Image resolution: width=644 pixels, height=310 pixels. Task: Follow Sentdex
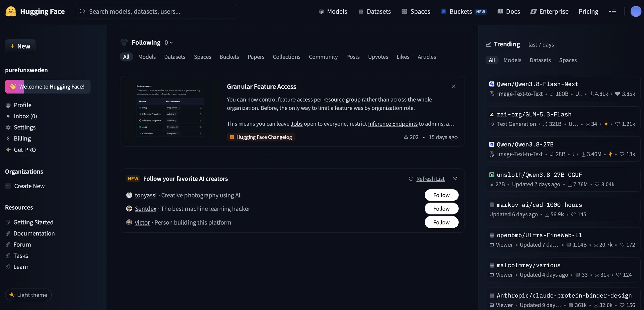[441, 208]
